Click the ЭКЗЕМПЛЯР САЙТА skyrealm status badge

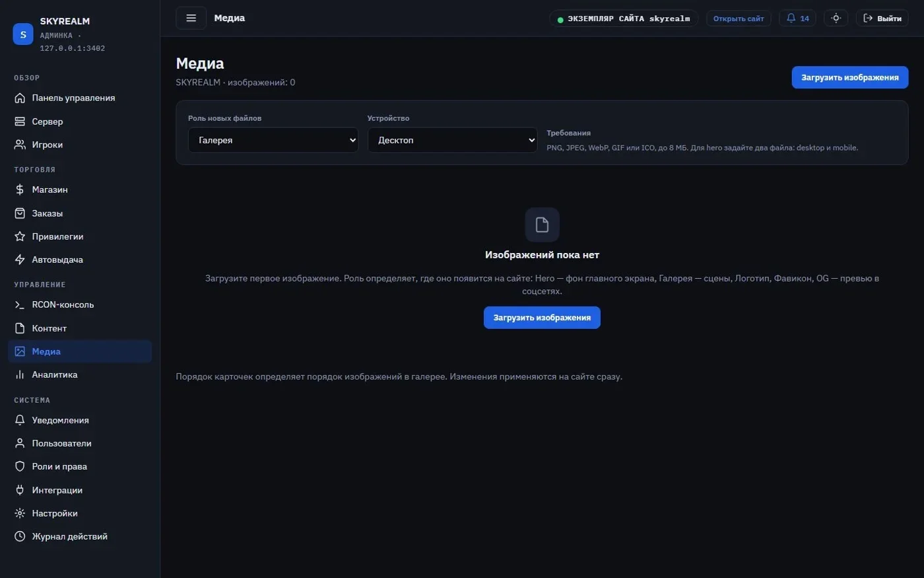624,18
